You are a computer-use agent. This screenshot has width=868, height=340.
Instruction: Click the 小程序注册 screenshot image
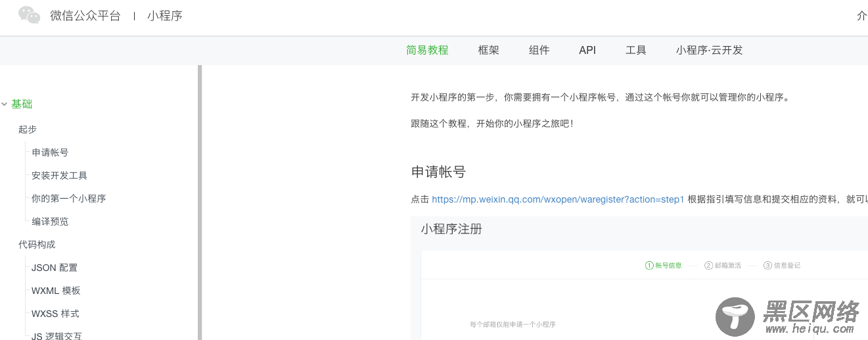point(639,278)
